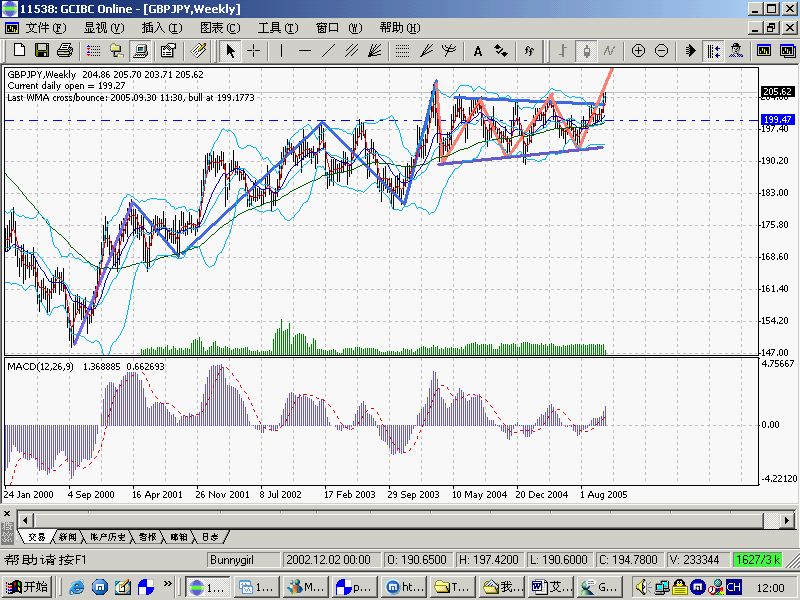Click the 205.62 current price label
The height and width of the screenshot is (600, 800).
point(778,92)
